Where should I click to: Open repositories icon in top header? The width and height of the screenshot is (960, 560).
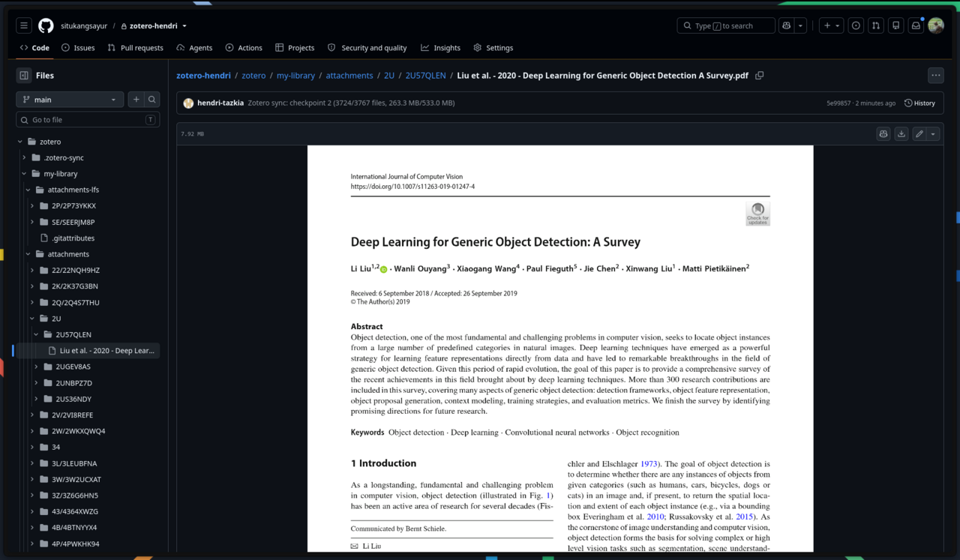pos(895,25)
